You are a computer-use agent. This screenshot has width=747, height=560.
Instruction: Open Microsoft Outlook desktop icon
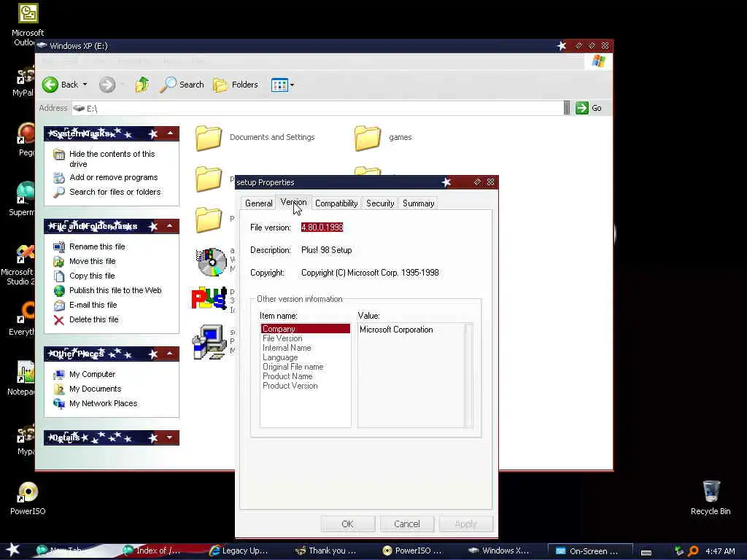point(28,25)
